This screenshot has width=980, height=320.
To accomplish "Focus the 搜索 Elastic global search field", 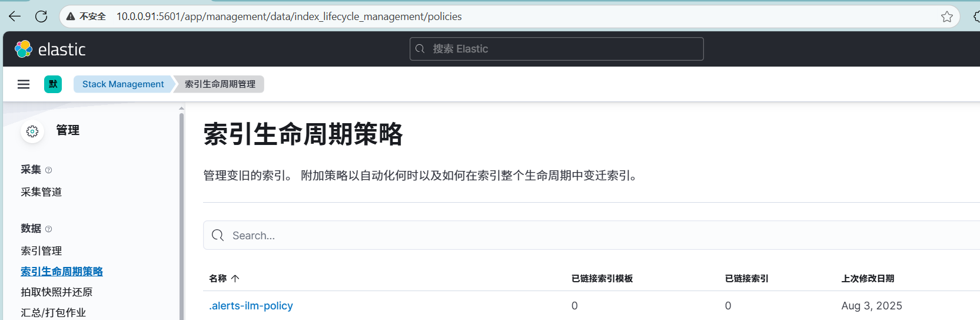I will coord(556,49).
